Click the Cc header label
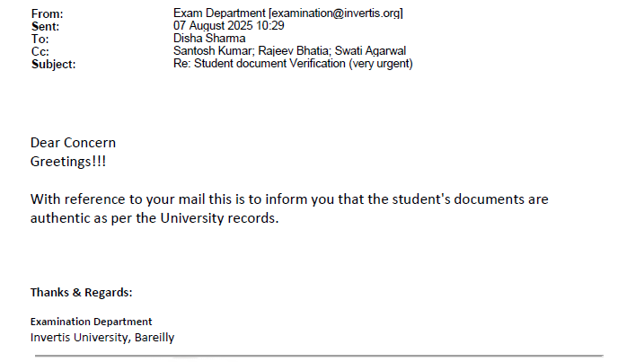 coord(40,51)
